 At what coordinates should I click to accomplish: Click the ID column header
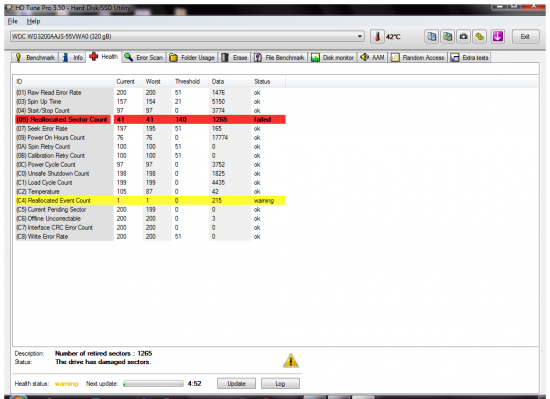click(63, 82)
